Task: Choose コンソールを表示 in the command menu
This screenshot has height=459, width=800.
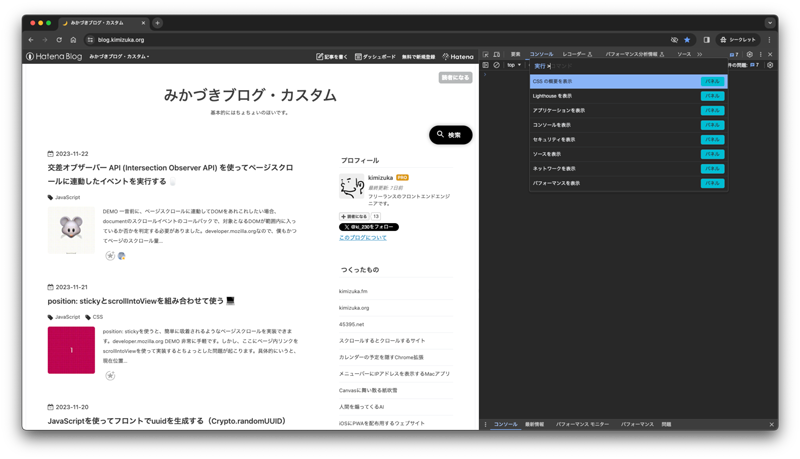Action: (x=629, y=125)
